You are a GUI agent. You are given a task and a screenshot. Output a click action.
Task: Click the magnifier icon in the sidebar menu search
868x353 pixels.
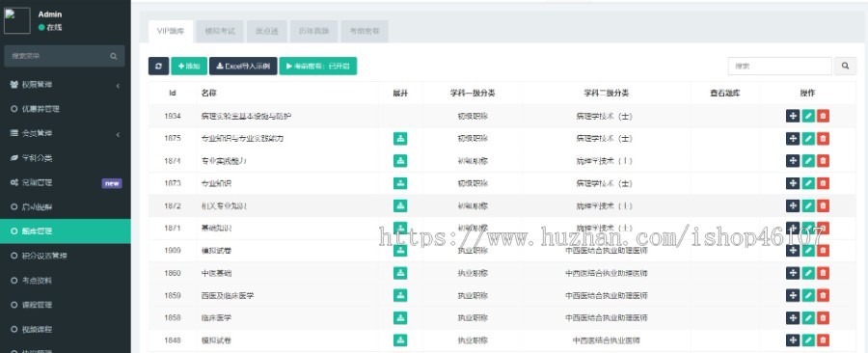tap(114, 56)
